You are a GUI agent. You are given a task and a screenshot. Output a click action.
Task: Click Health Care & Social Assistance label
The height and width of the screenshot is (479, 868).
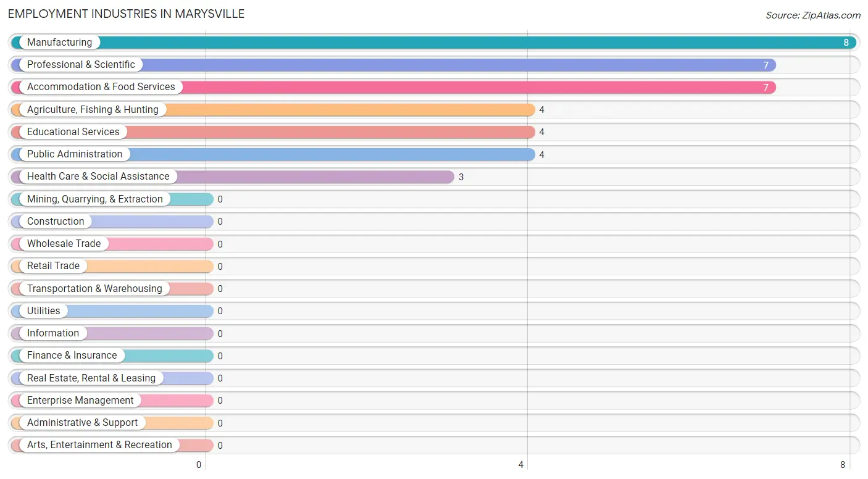(x=98, y=177)
